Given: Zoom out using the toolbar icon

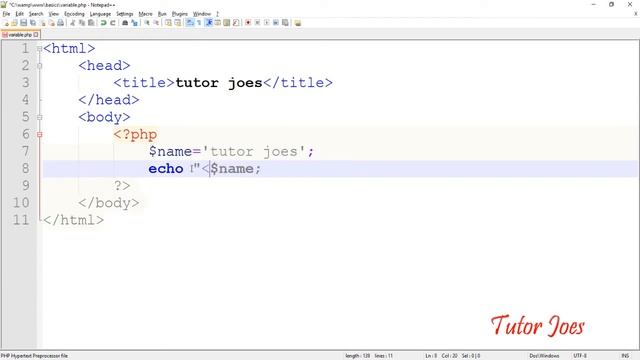Looking at the screenshot, I should (x=156, y=23).
